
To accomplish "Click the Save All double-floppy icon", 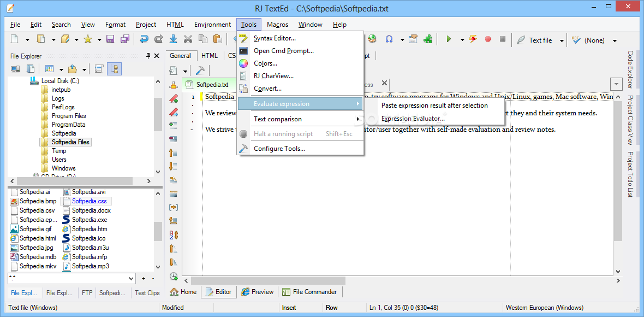I will coord(125,39).
